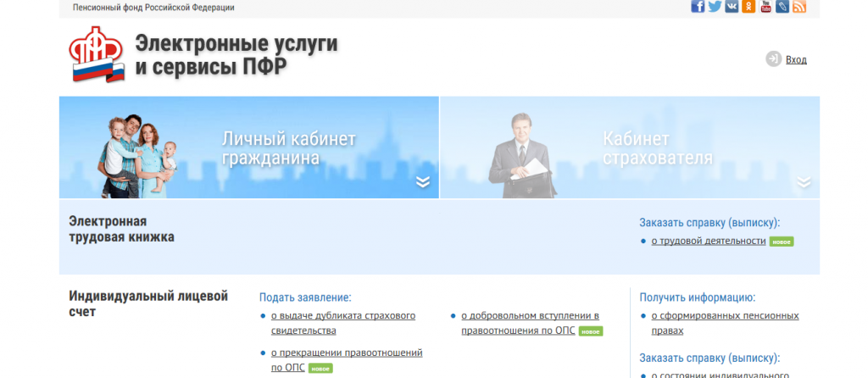Click the login arrow icon beside Вход
Viewport: 868px width, 378px height.
tap(773, 59)
